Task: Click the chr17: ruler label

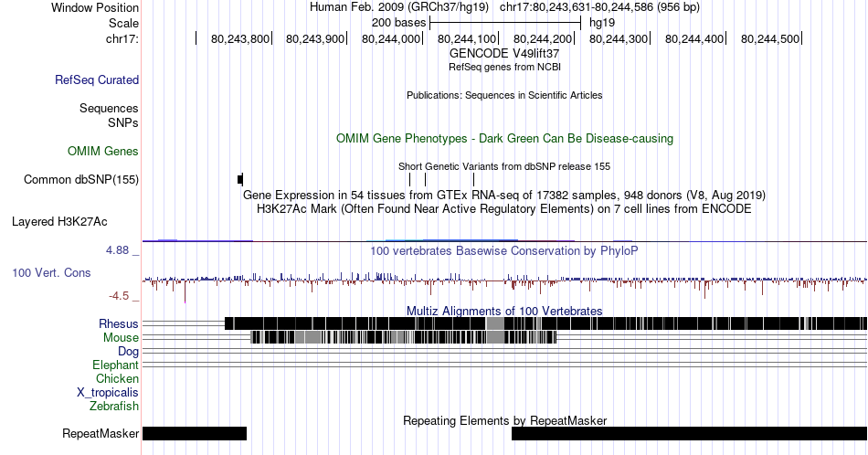Action: [122, 38]
